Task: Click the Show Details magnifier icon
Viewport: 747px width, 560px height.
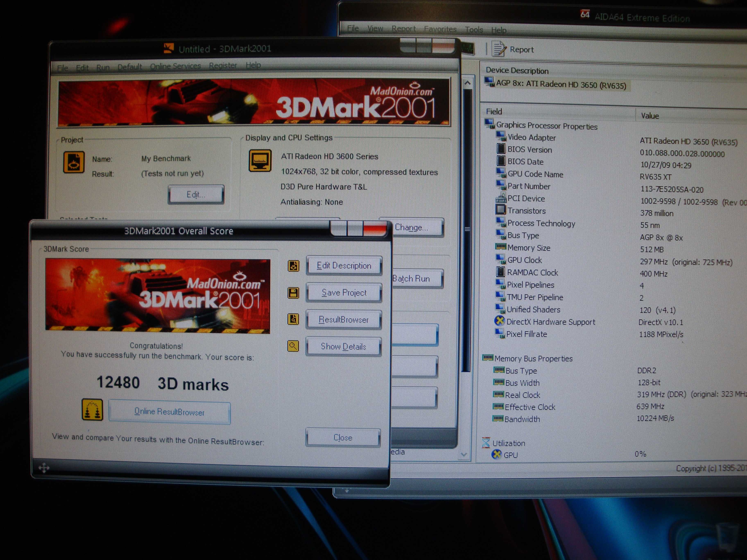Action: click(293, 346)
